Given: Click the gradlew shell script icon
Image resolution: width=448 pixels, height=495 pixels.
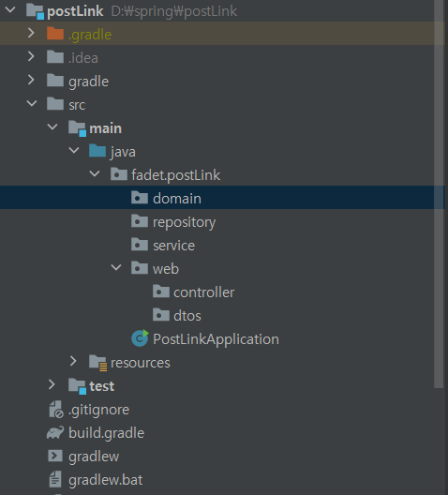Looking at the screenshot, I should (x=55, y=456).
